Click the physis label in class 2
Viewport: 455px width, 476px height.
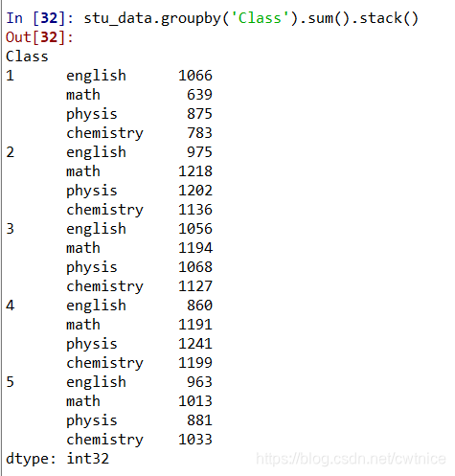(x=92, y=192)
